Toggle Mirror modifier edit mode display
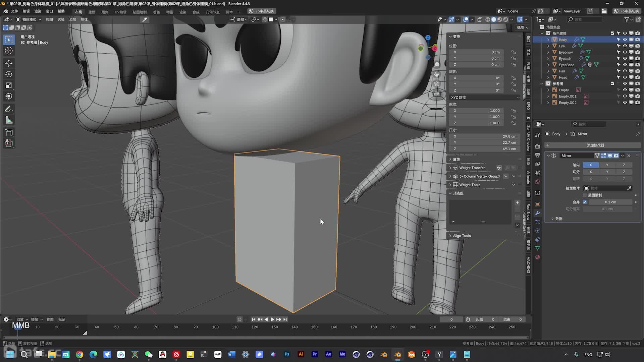This screenshot has height=362, width=644. pos(603,156)
